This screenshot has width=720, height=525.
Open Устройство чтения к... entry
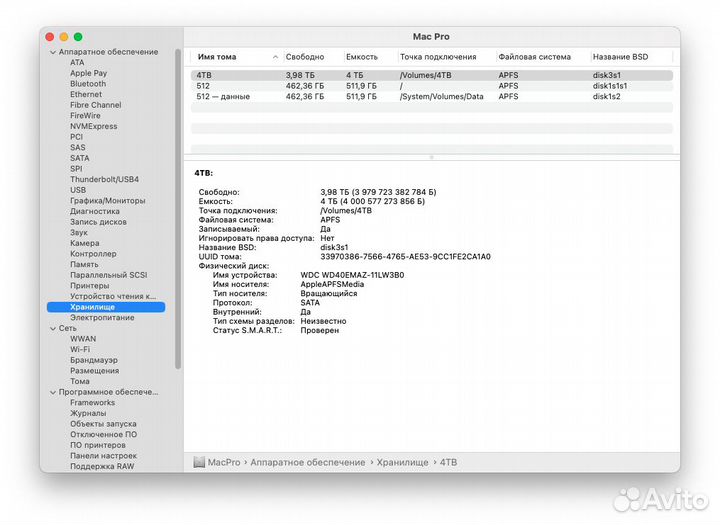(x=113, y=296)
